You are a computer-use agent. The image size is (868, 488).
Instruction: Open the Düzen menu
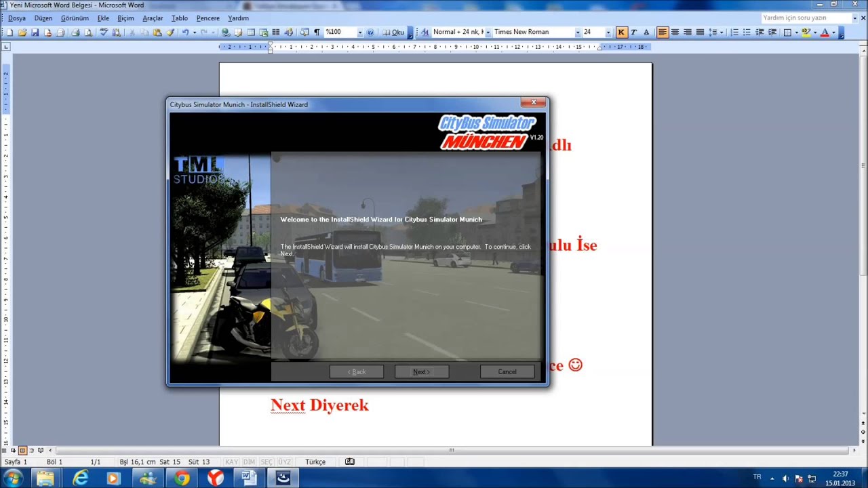pos(43,18)
